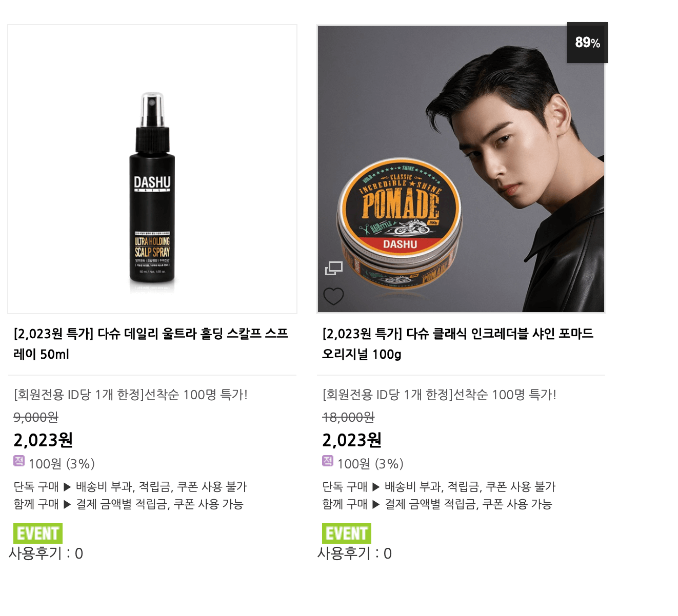Open the Classic Incredible Shine Pomade 100g title link
The height and width of the screenshot is (616, 678).
[457, 344]
